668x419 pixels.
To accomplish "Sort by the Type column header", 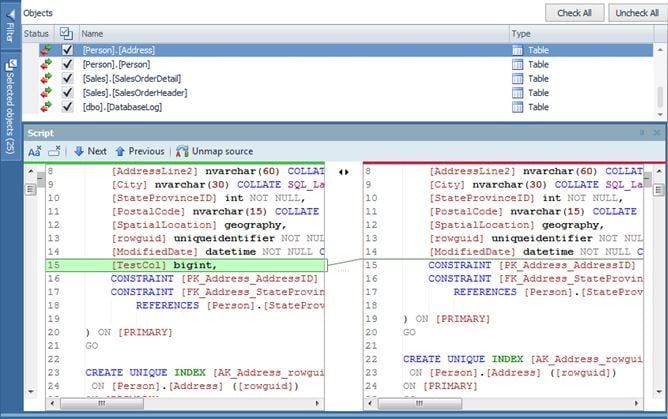I will (580, 34).
